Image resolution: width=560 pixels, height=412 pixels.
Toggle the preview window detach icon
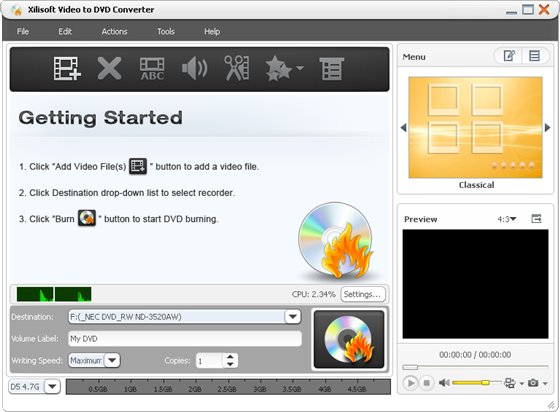(x=536, y=218)
